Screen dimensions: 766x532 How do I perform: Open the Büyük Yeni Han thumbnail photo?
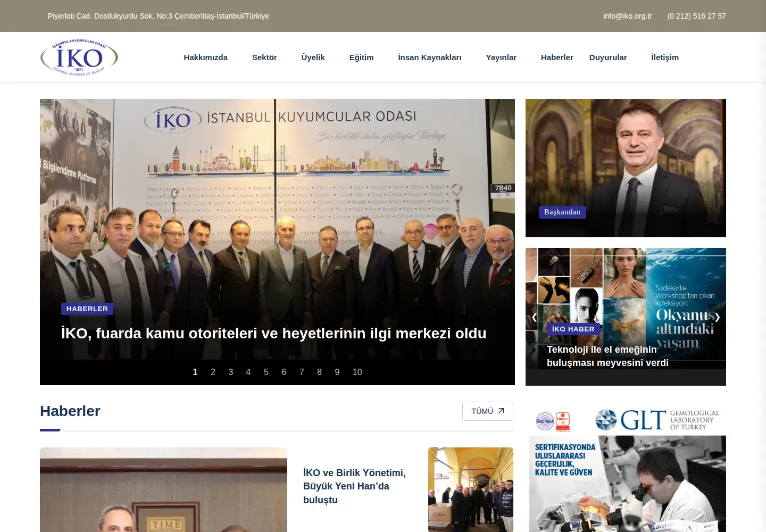[471, 489]
